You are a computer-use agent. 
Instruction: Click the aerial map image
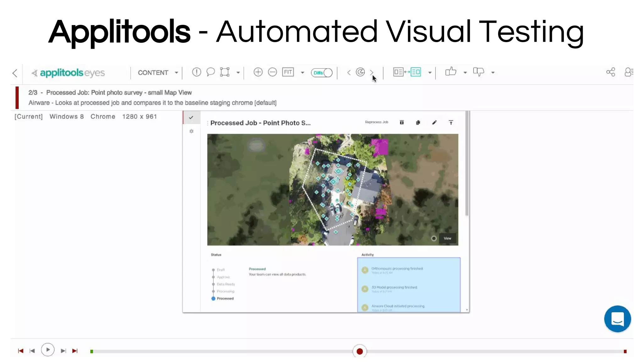[333, 189]
